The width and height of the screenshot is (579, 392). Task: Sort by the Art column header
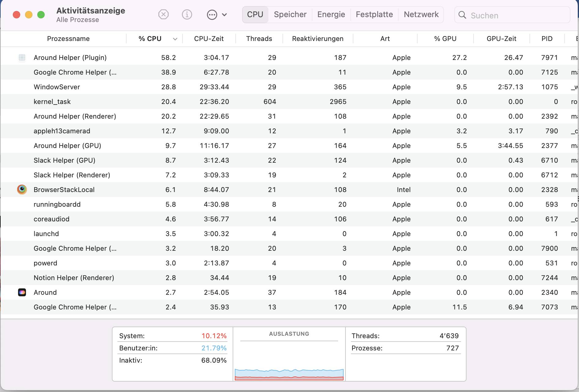tap(385, 39)
